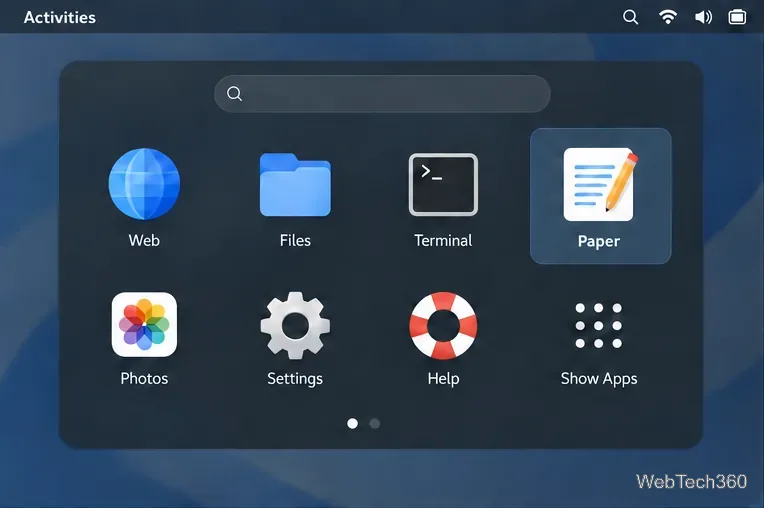Viewport: 764px width, 508px height.
Task: Click the magnifier inside search field
Action: [x=234, y=94]
